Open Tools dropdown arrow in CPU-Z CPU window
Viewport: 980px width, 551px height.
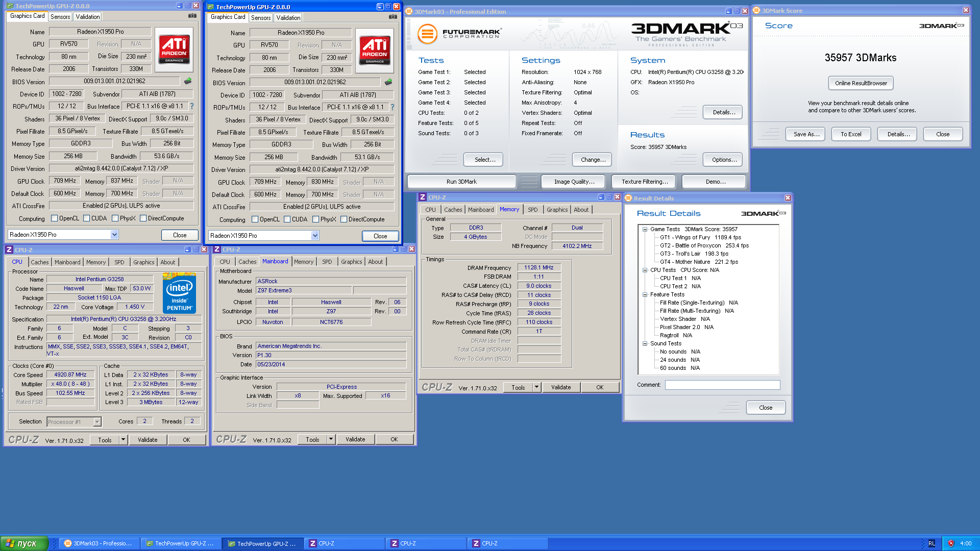pos(123,440)
